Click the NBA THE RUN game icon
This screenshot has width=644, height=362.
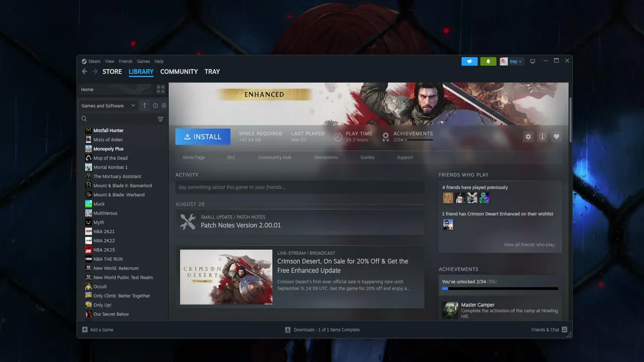point(89,259)
